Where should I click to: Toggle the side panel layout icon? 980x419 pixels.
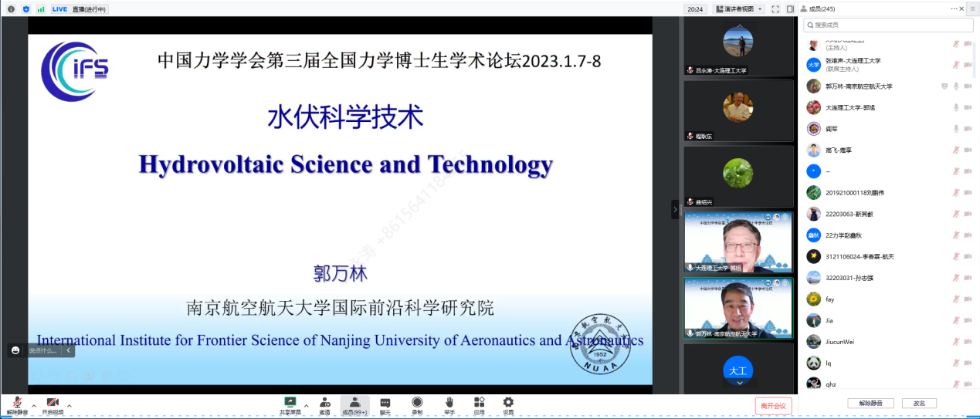[791, 9]
